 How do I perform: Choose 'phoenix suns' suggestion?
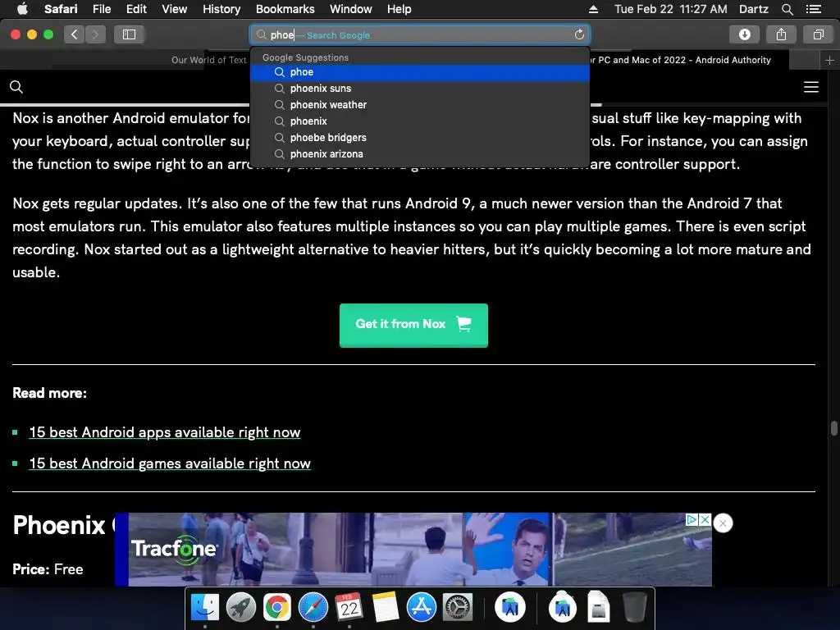tap(420, 89)
